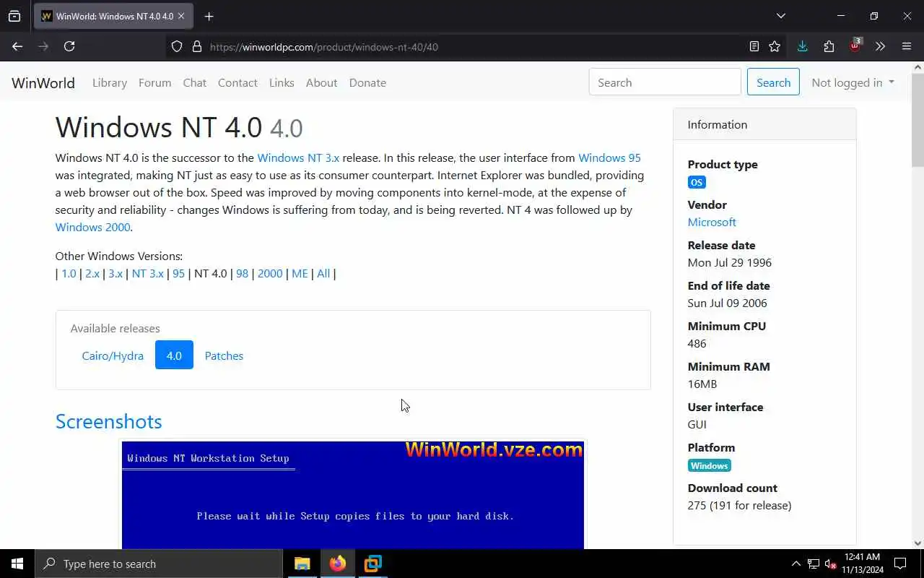Viewport: 924px width, 578px height.
Task: Open the Links menu item
Action: click(x=282, y=82)
